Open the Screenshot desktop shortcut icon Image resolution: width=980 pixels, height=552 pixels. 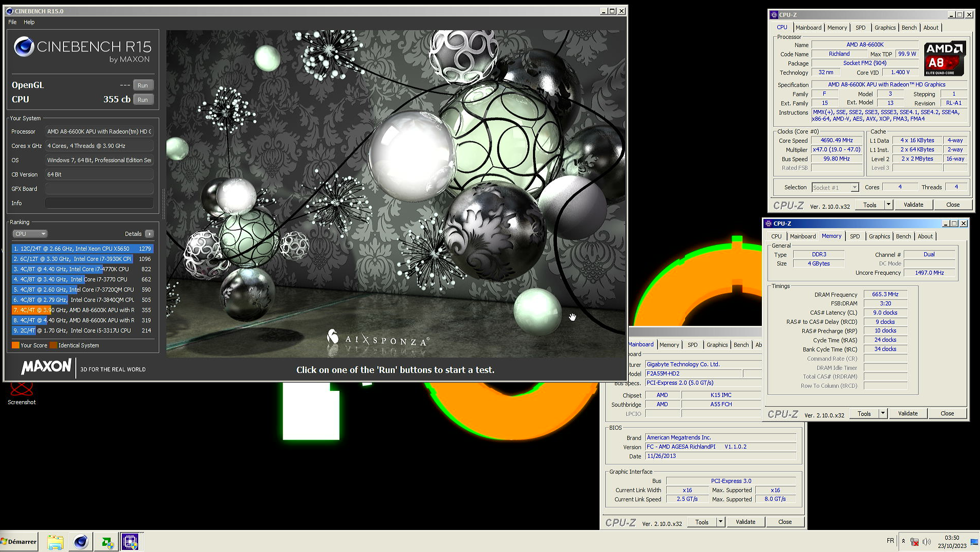tap(22, 393)
